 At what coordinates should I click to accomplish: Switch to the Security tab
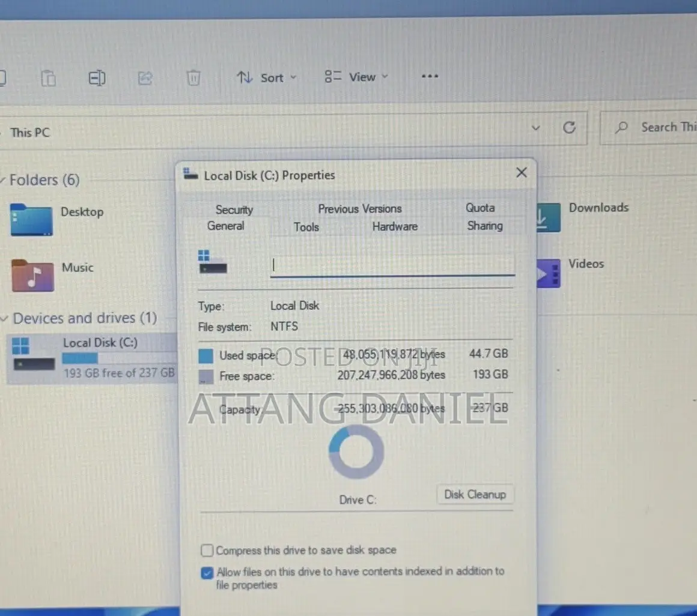pyautogui.click(x=234, y=210)
